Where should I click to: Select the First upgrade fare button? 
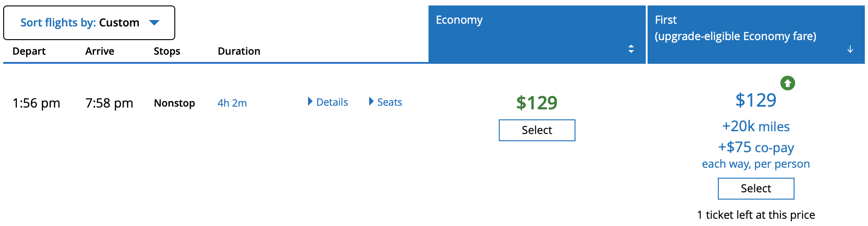(756, 189)
